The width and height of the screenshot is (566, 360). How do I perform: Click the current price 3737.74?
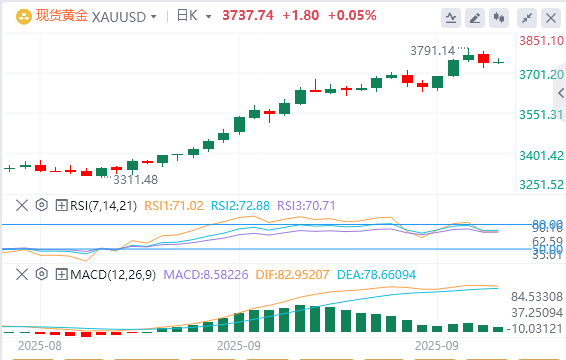pyautogui.click(x=248, y=16)
